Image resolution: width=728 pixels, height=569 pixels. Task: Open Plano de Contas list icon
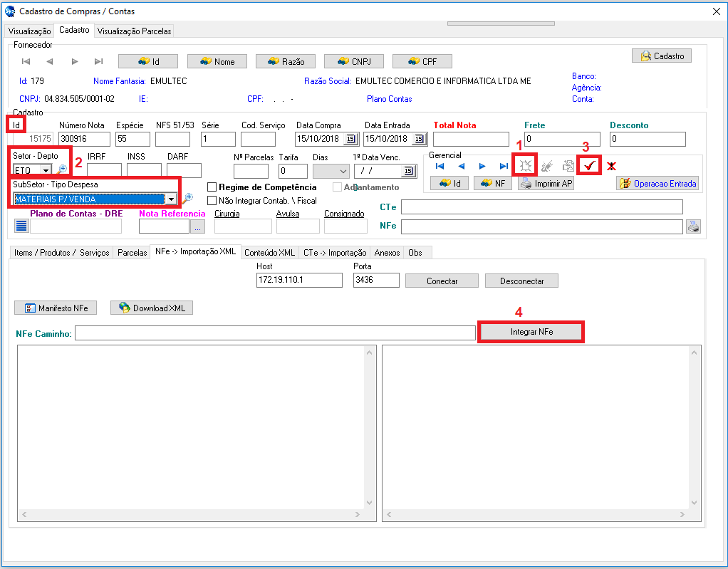(x=21, y=226)
